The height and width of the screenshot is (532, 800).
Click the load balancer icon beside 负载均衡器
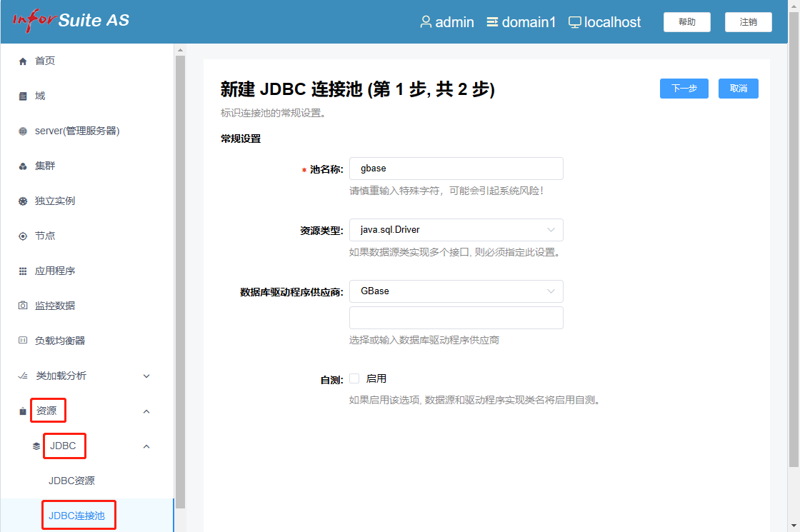23,341
